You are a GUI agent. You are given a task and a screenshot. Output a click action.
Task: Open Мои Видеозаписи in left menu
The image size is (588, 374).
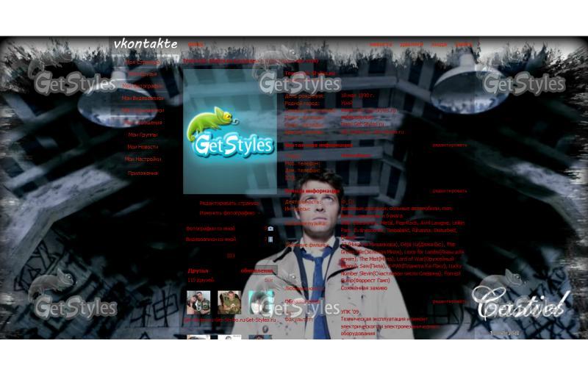point(143,98)
